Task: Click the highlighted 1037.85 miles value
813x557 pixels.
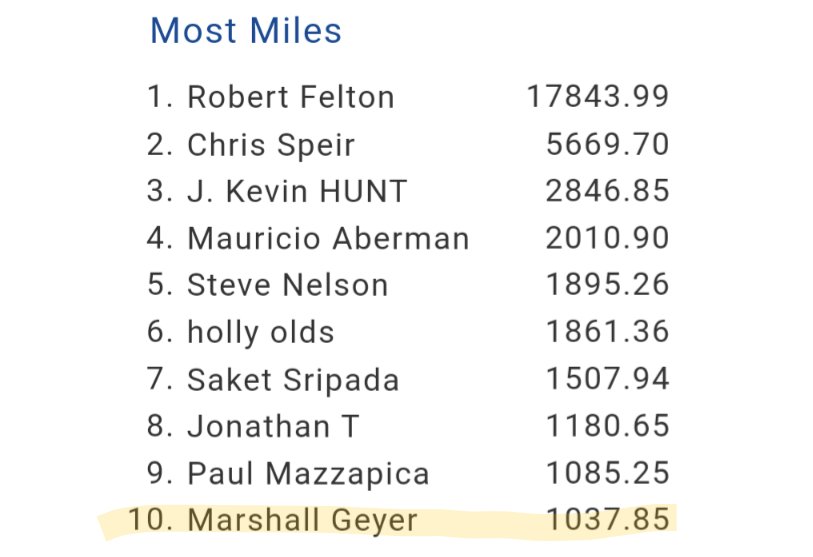Action: coord(607,520)
